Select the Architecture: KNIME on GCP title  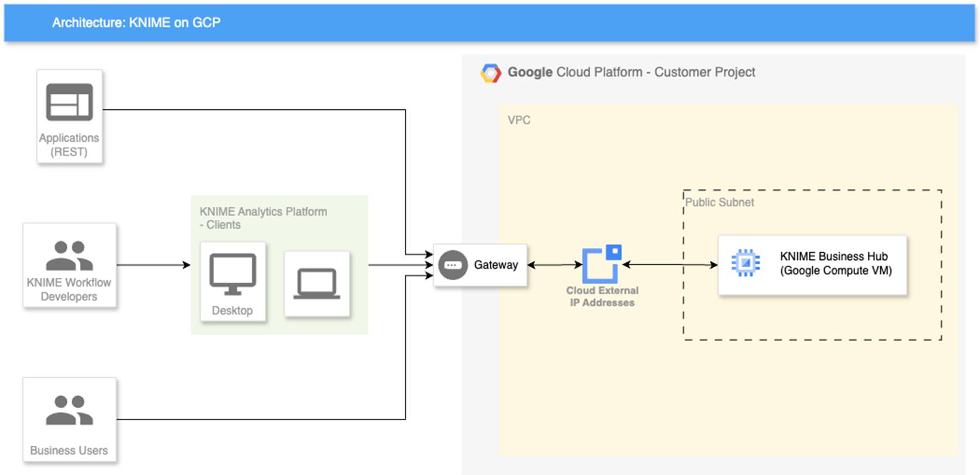point(136,23)
